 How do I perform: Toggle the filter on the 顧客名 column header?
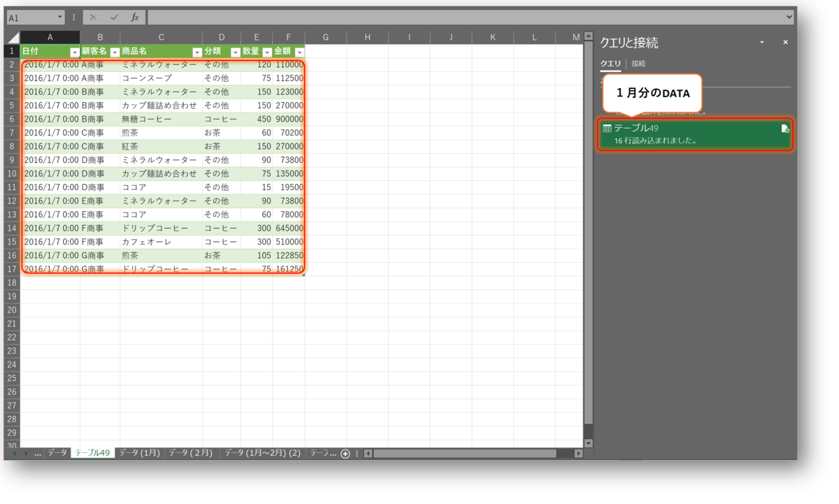(115, 51)
